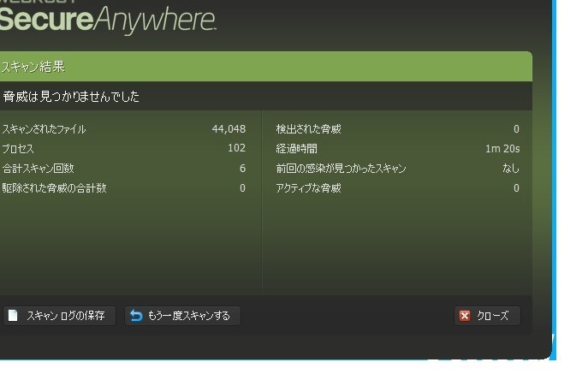Click the 1m 20s elapsed time value
This screenshot has height=374, width=588.
pos(502,149)
